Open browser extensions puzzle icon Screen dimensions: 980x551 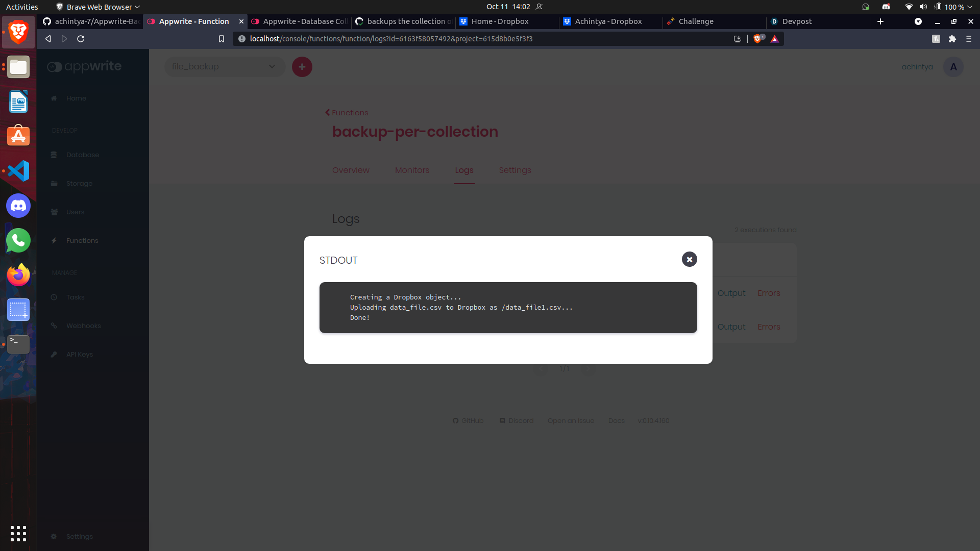point(952,39)
